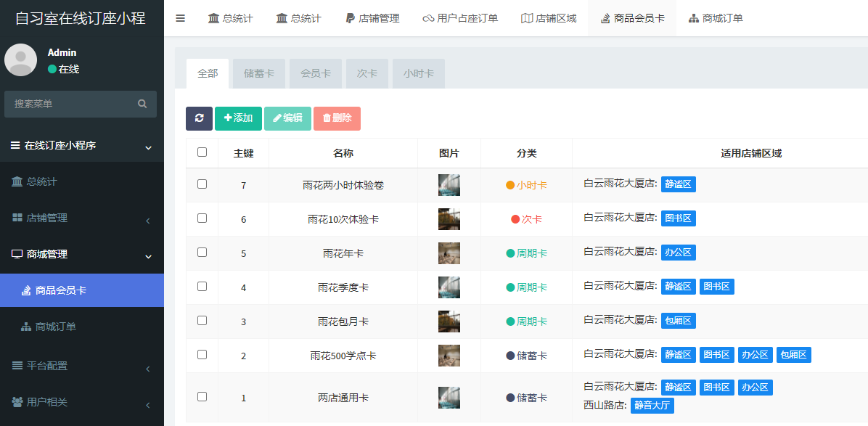868x426 pixels.
Task: Expand the 平台配置 sidebar menu
Action: [47, 366]
